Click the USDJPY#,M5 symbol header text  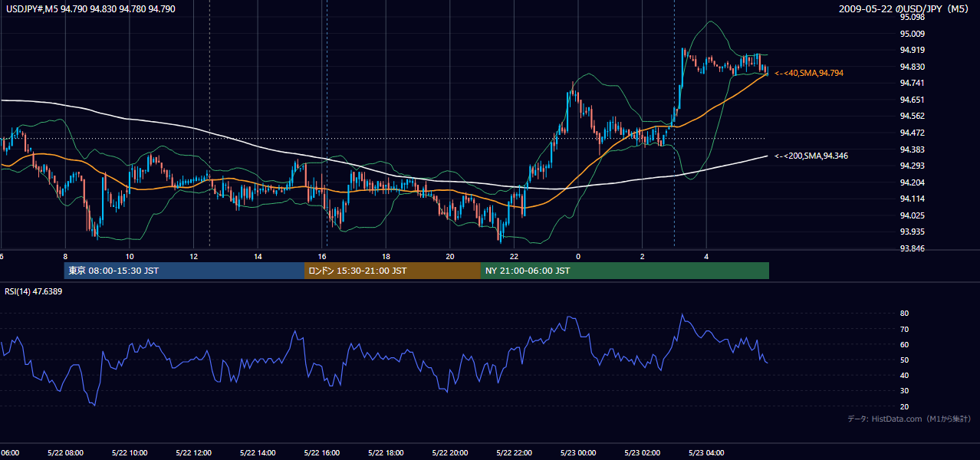[x=89, y=9]
